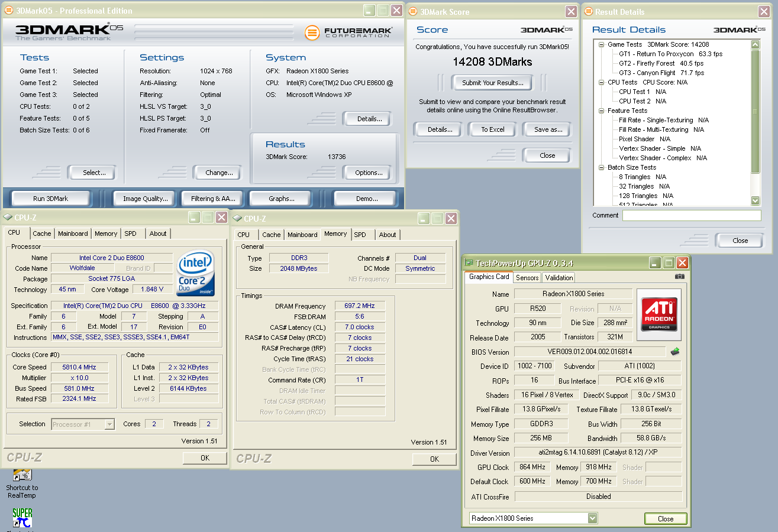Viewport: 778px width, 532px height.
Task: Select Vertex Shader - Complex result row
Action: [663, 158]
